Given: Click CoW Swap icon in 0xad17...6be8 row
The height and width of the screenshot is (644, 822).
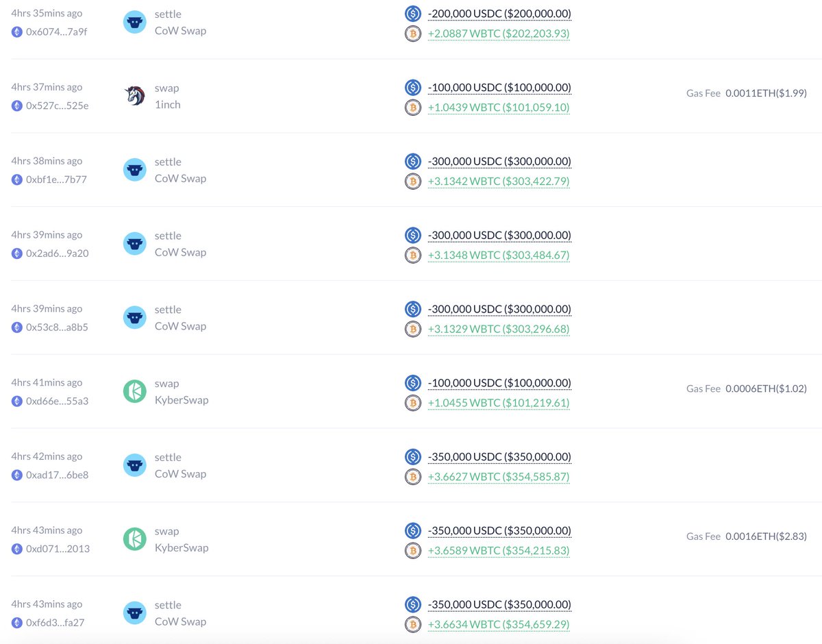Looking at the screenshot, I should 135,466.
